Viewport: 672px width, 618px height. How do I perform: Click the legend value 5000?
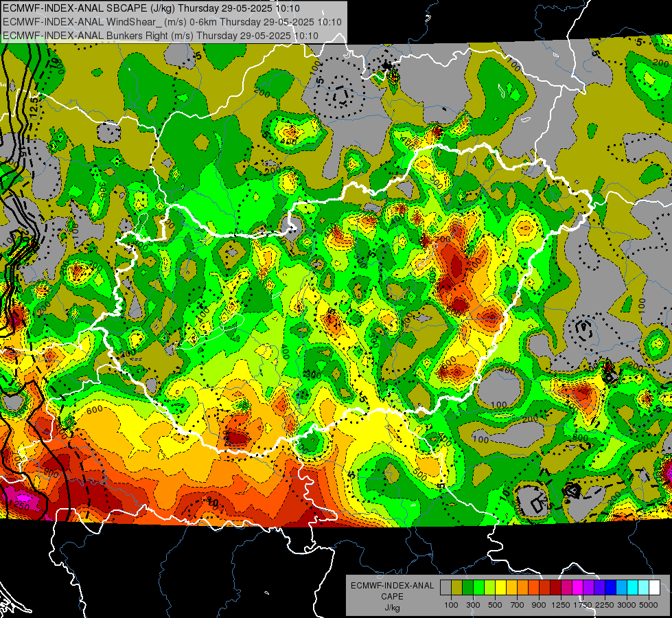click(x=649, y=605)
